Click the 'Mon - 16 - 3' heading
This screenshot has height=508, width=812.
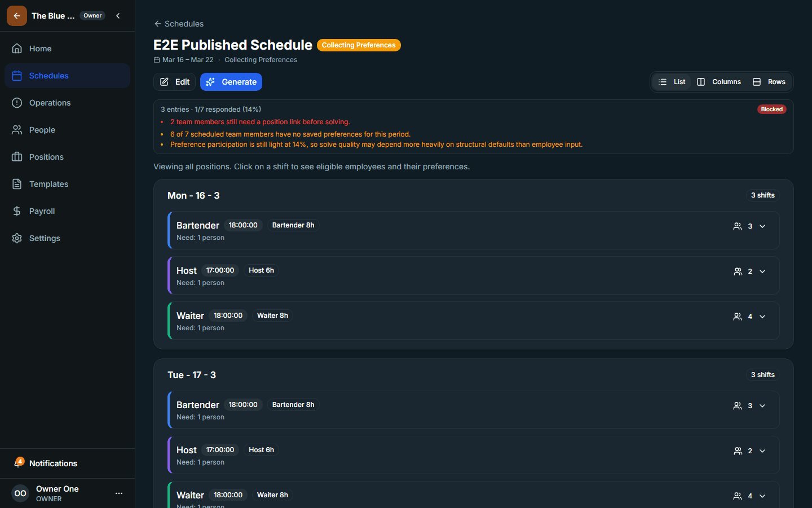[193, 195]
